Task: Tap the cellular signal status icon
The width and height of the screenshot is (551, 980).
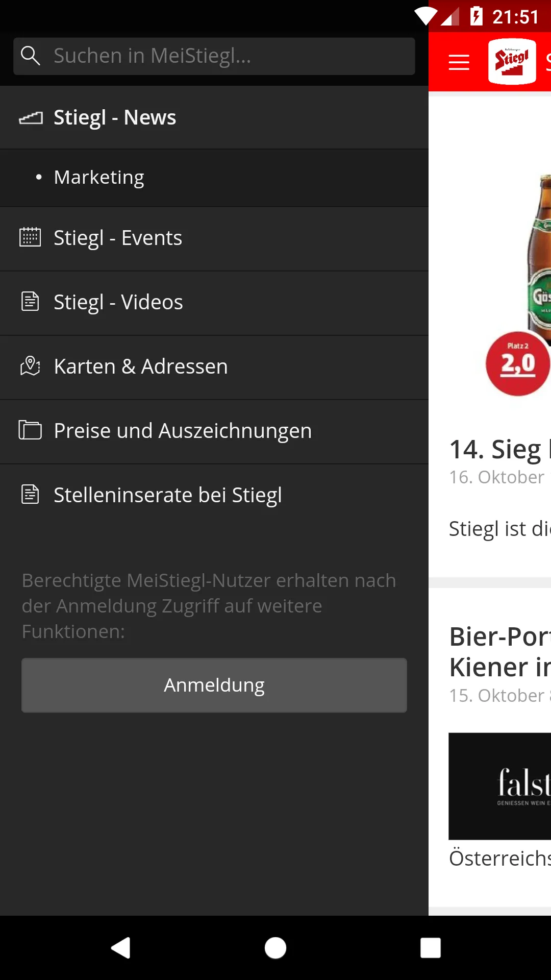Action: click(449, 16)
